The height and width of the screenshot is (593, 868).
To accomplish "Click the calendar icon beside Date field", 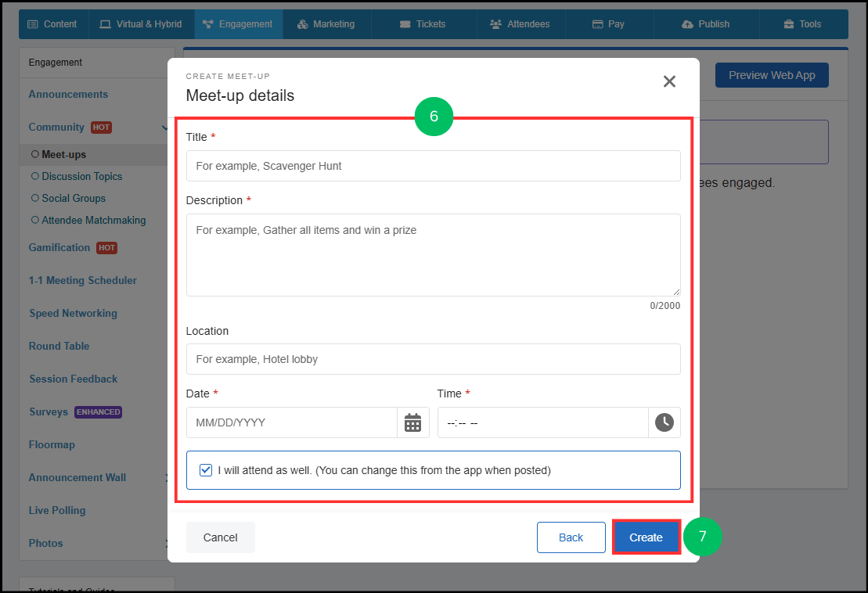I will click(x=413, y=422).
